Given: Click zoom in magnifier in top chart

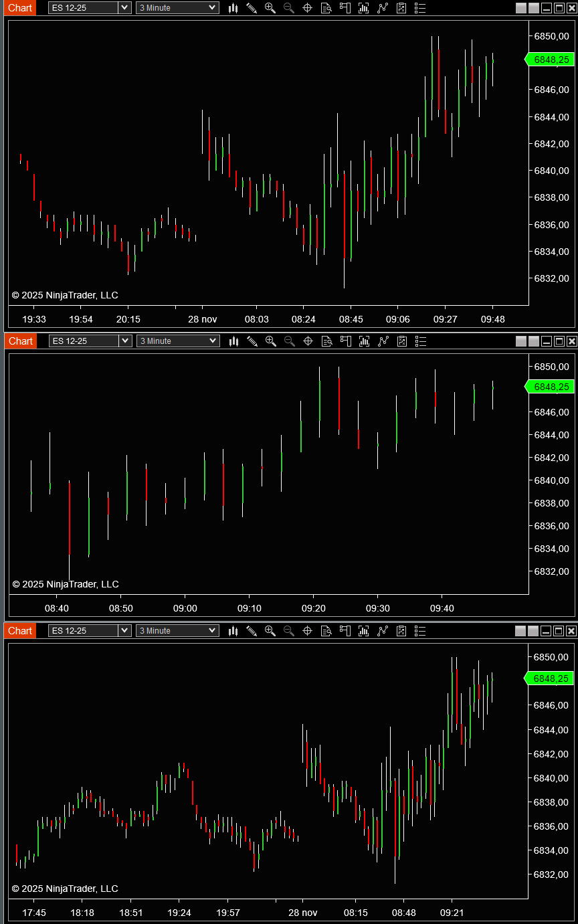Looking at the screenshot, I should (270, 8).
